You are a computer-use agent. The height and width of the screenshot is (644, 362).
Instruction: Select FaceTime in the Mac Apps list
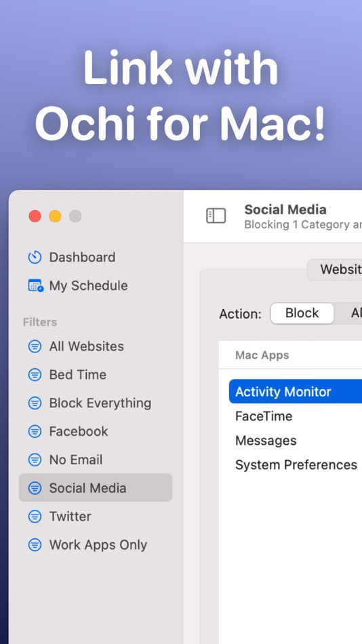296,416
